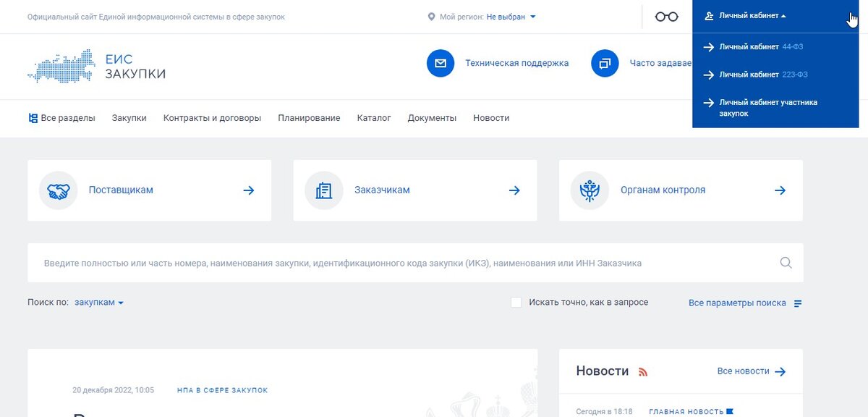Open Все параметры поиска
868x417 pixels.
point(736,303)
